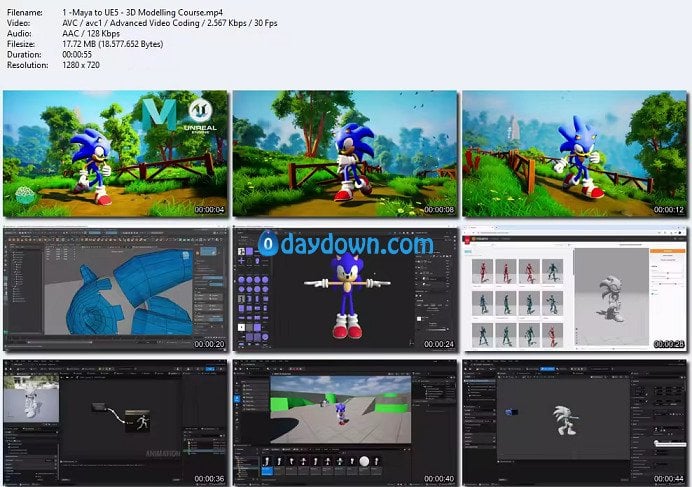Click the 'Video:' label

click(x=19, y=23)
